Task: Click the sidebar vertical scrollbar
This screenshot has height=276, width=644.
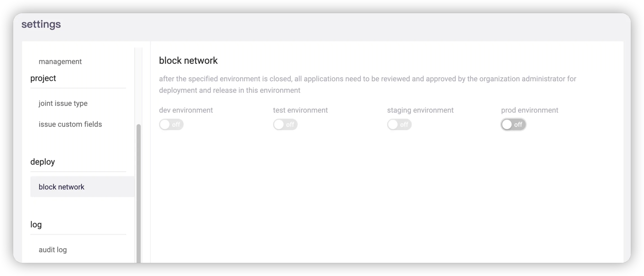Action: click(138, 193)
